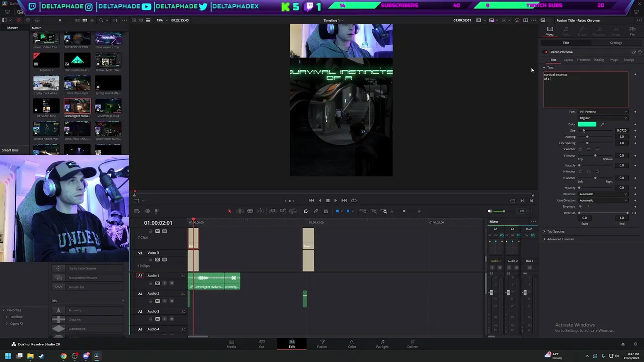
Task: Select the uninteligent civilia clip thumbnail
Action: [77, 106]
